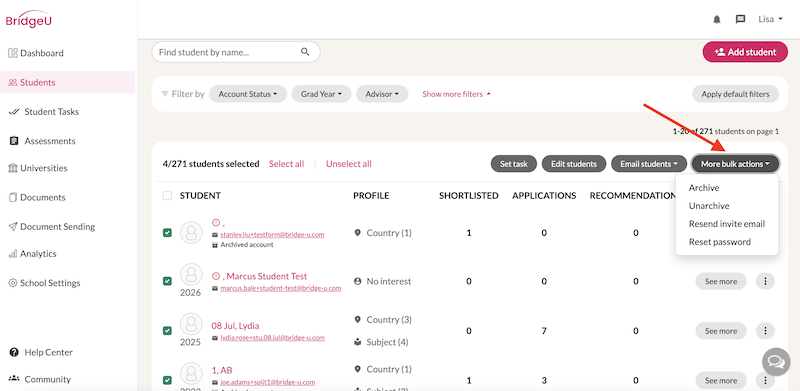Click avatar of stanley.liu student
The width and height of the screenshot is (800, 391).
click(x=191, y=233)
